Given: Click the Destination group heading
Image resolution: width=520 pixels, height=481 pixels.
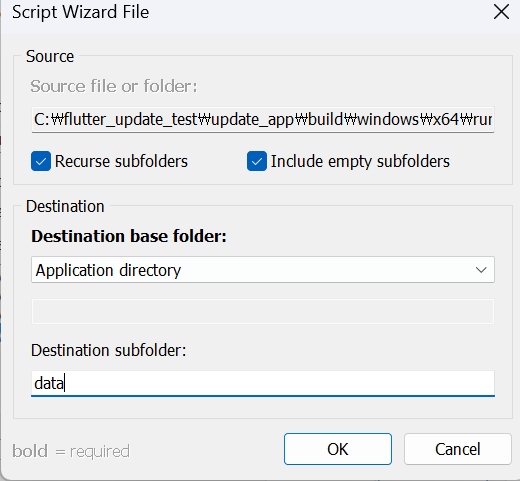Looking at the screenshot, I should pyautogui.click(x=65, y=206).
